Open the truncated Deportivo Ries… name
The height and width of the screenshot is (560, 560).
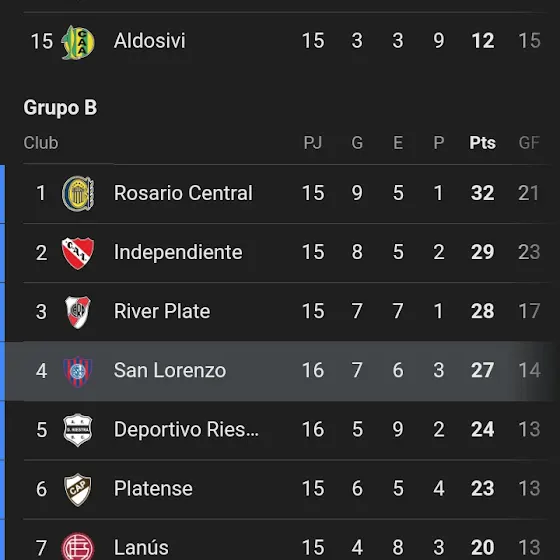click(186, 429)
